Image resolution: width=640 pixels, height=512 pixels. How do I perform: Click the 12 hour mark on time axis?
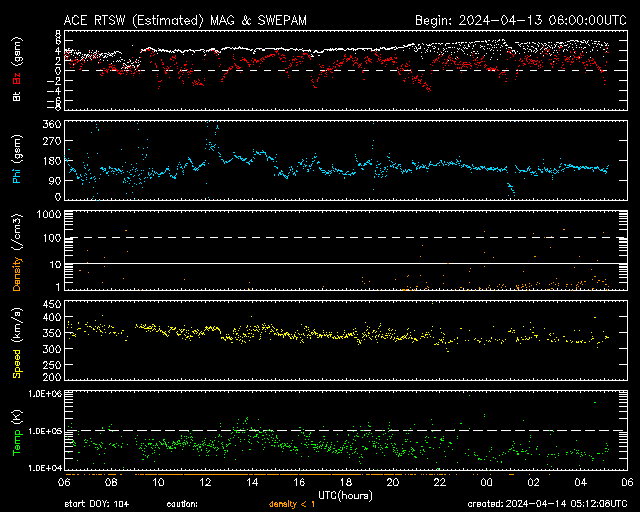tap(204, 483)
